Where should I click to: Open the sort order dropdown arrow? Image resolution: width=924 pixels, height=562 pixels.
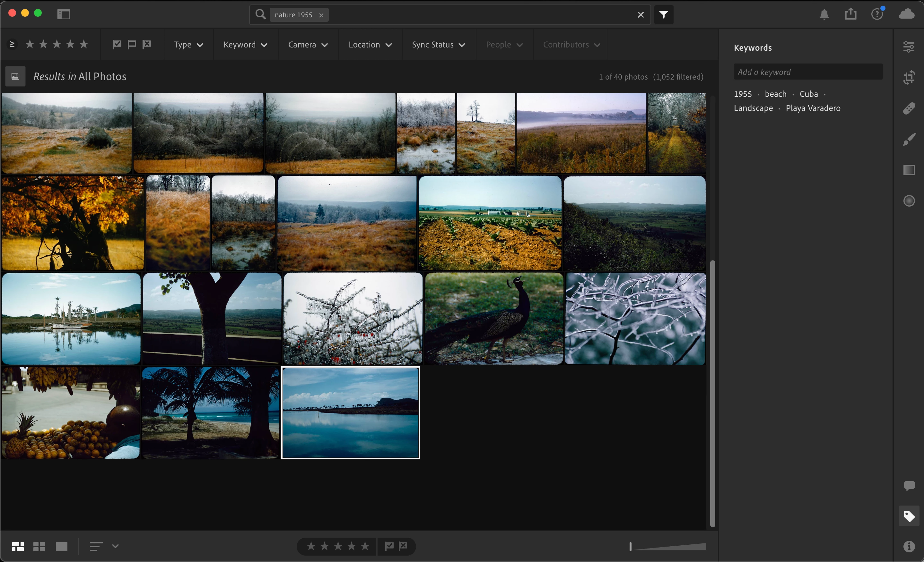pos(116,546)
